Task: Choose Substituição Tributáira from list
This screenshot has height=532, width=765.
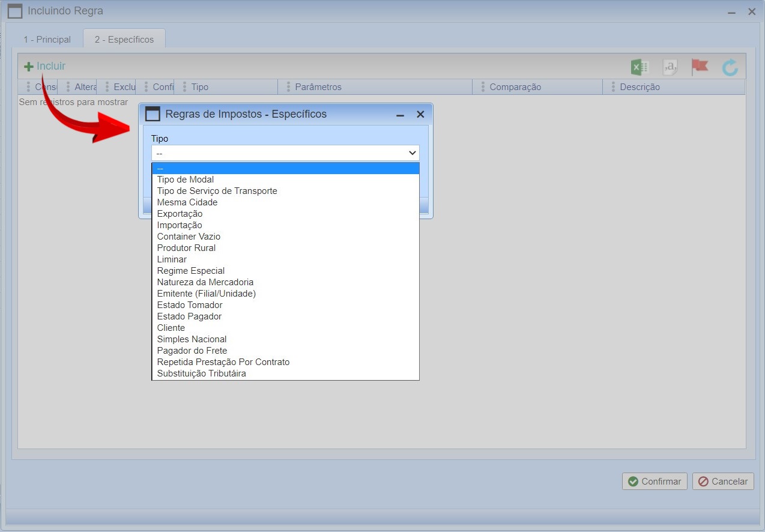Action: 201,373
